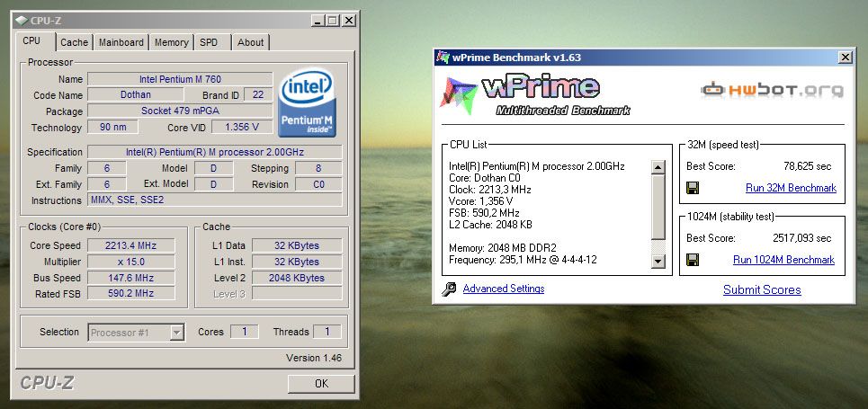
Task: Click the 1024M best score 2517,093 sec
Action: click(802, 238)
